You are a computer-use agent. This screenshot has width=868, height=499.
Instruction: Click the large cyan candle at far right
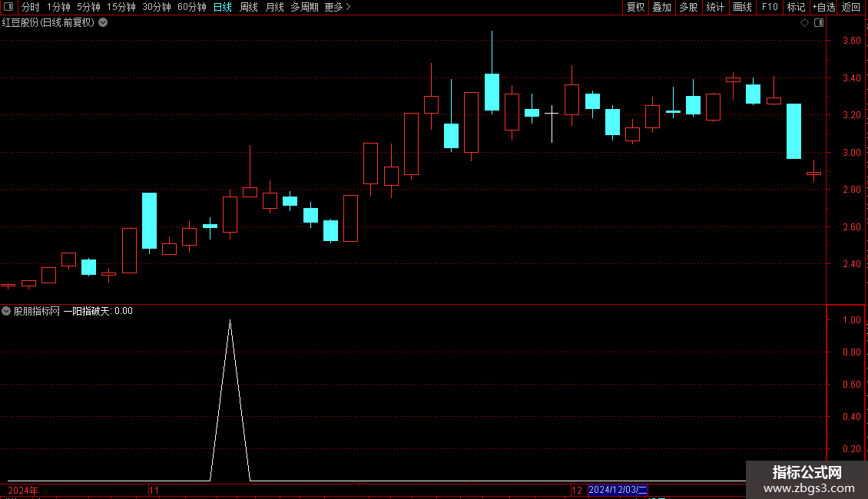coord(793,131)
